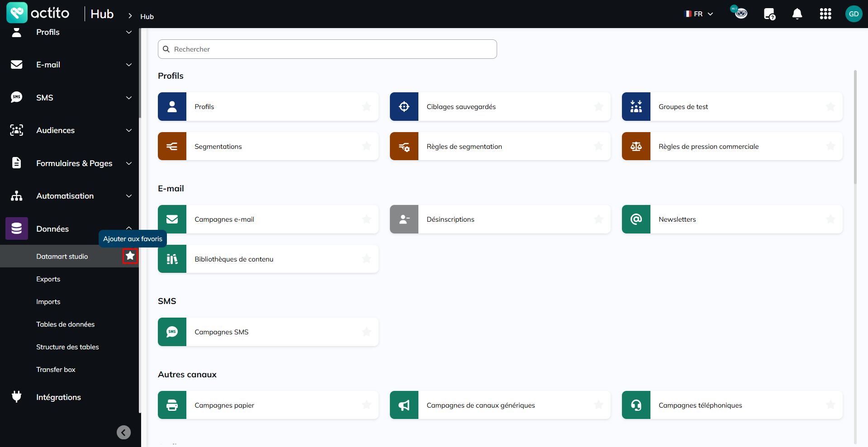Click the Bibliothèques de contenu books icon

(172, 259)
